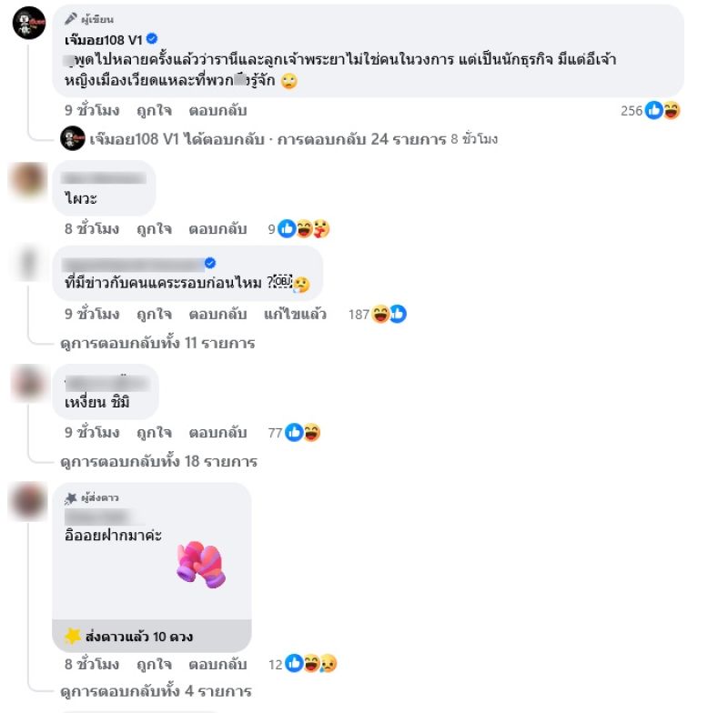Like the เหงี่ยน ชิมิ comment
The width and height of the screenshot is (728, 713).
[154, 432]
